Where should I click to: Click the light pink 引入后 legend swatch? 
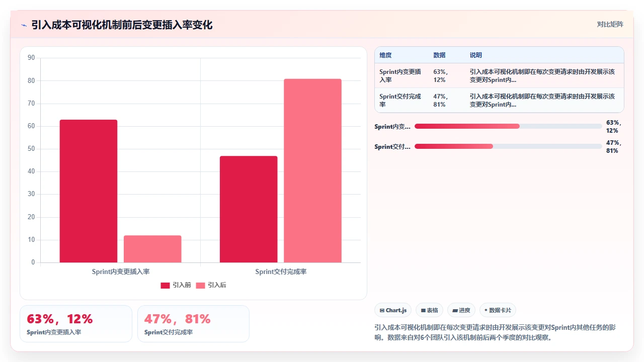click(200, 286)
